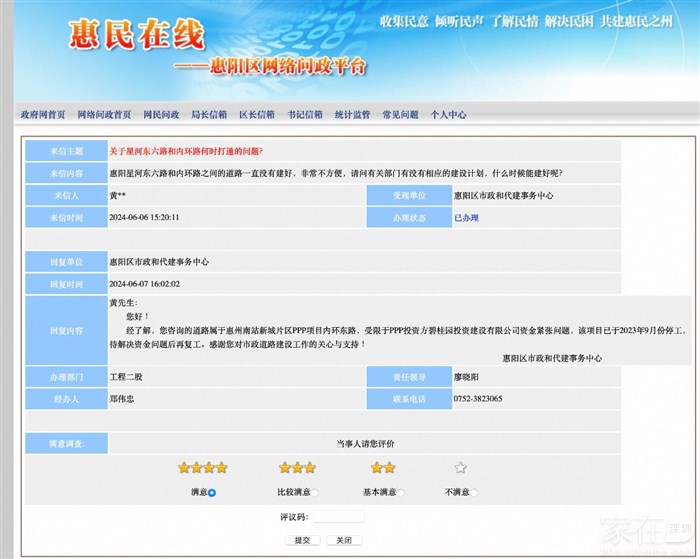Click the four-star satisfaction rating icon
700x559 pixels.
[x=202, y=467]
